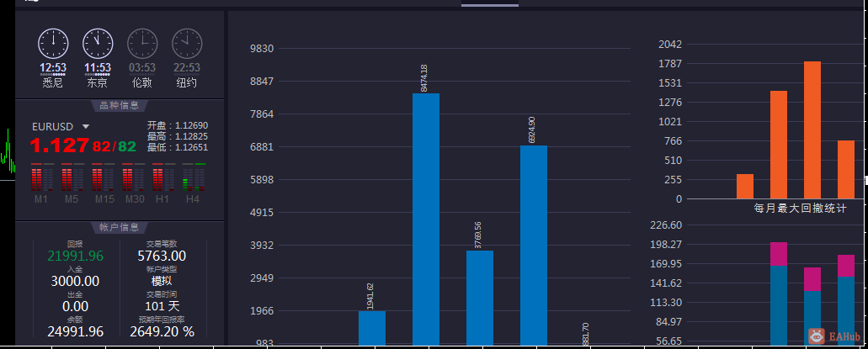The height and width of the screenshot is (349, 868).
Task: Click the tallest blue bar labeled 8474.18
Action: (x=426, y=219)
